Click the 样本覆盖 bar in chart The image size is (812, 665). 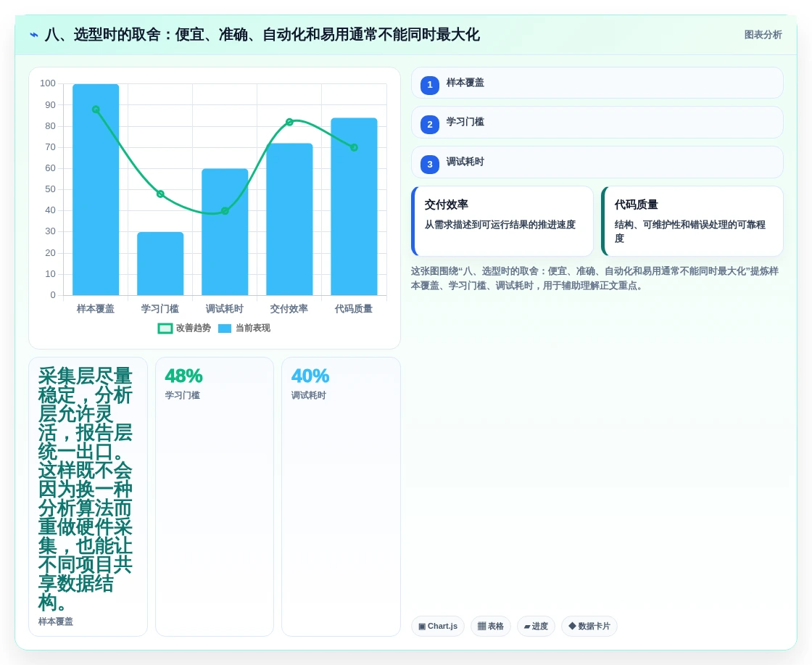pos(96,189)
